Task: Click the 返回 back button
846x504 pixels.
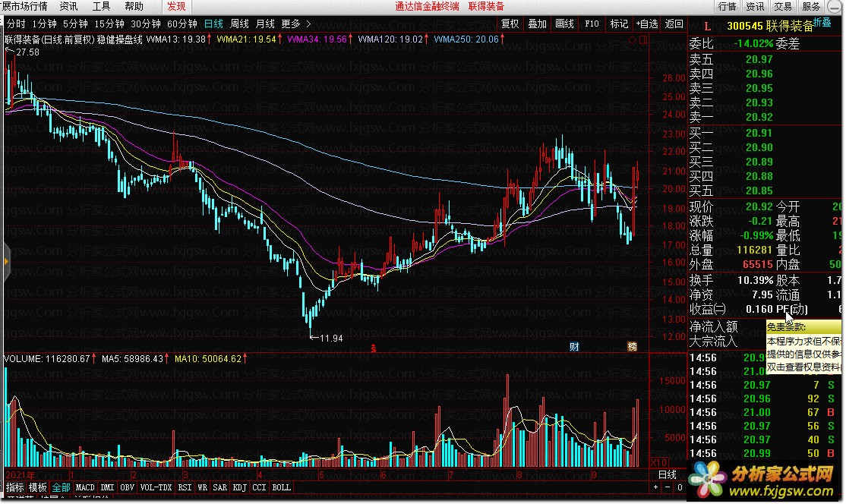Action: click(674, 24)
